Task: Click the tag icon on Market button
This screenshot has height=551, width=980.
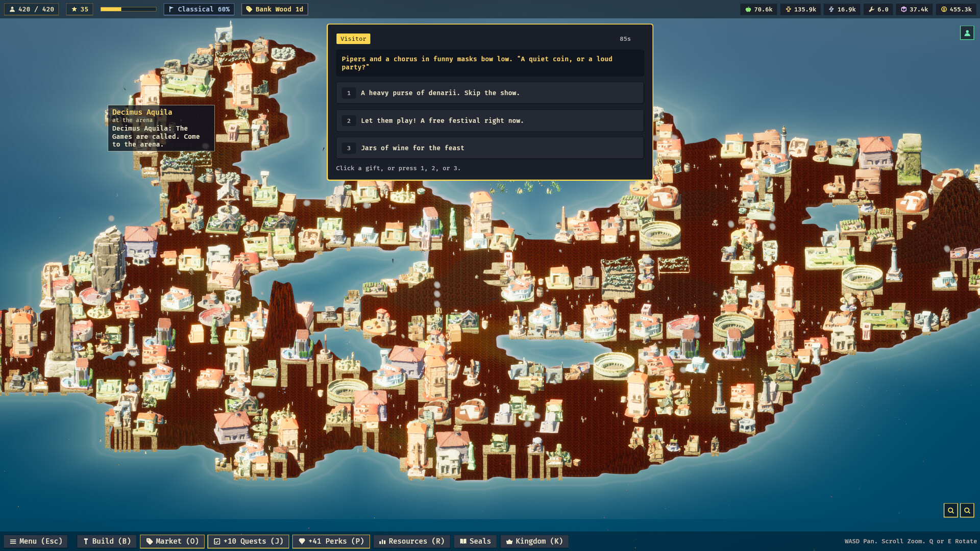Action: [150, 541]
